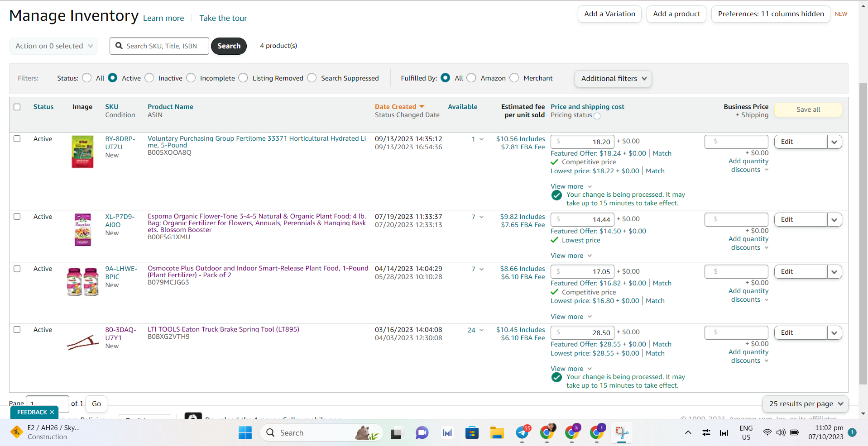868x446 pixels.
Task: Select the Inactive status filter
Action: tap(149, 78)
